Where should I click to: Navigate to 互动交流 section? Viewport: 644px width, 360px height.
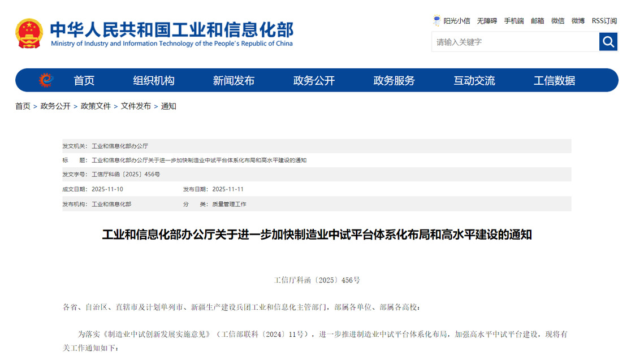(x=474, y=81)
